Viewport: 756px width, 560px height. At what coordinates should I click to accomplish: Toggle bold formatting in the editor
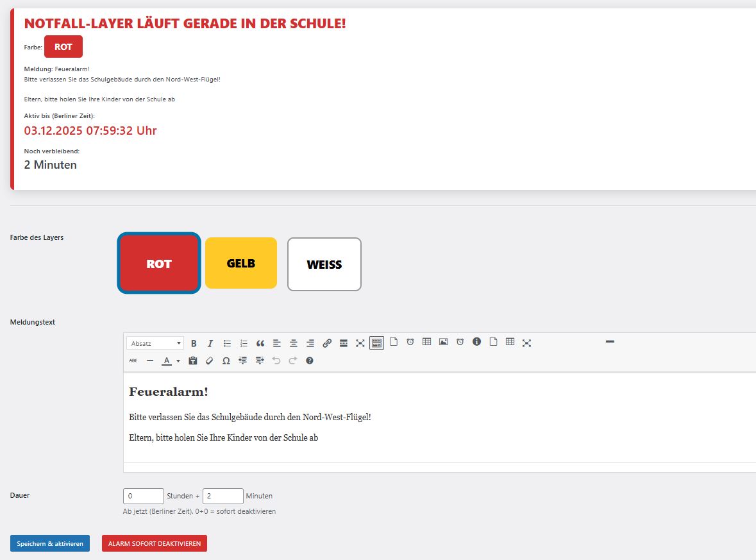(194, 343)
